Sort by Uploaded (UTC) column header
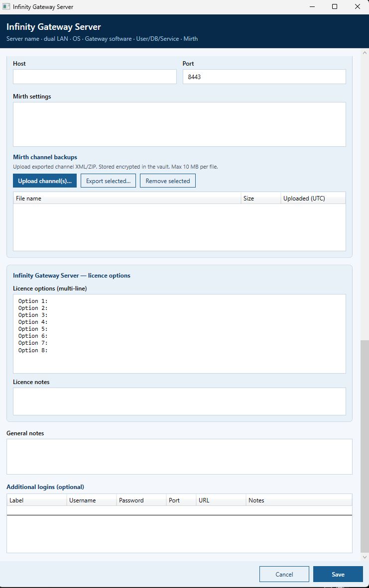This screenshot has height=588, width=369. [x=313, y=198]
